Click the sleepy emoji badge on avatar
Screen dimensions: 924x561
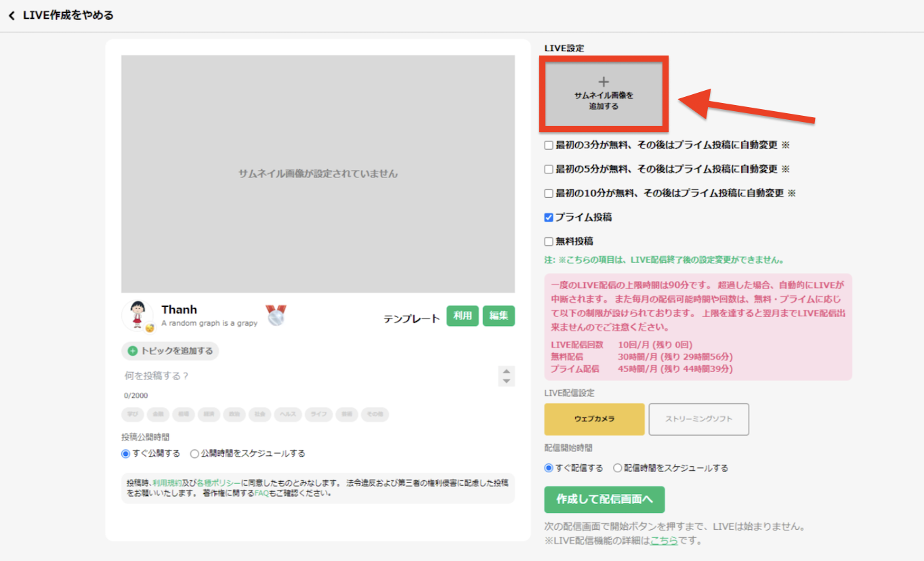click(x=150, y=328)
